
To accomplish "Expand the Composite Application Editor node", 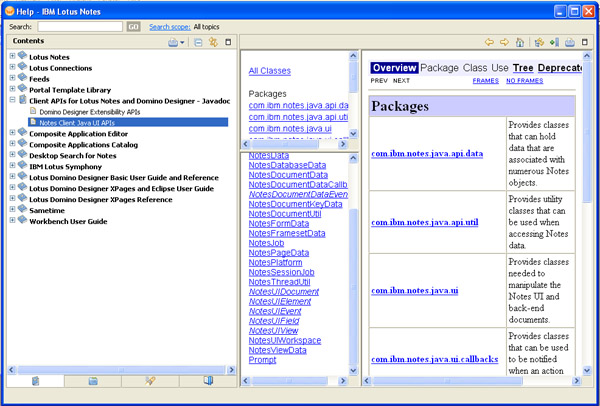I will 12,133.
